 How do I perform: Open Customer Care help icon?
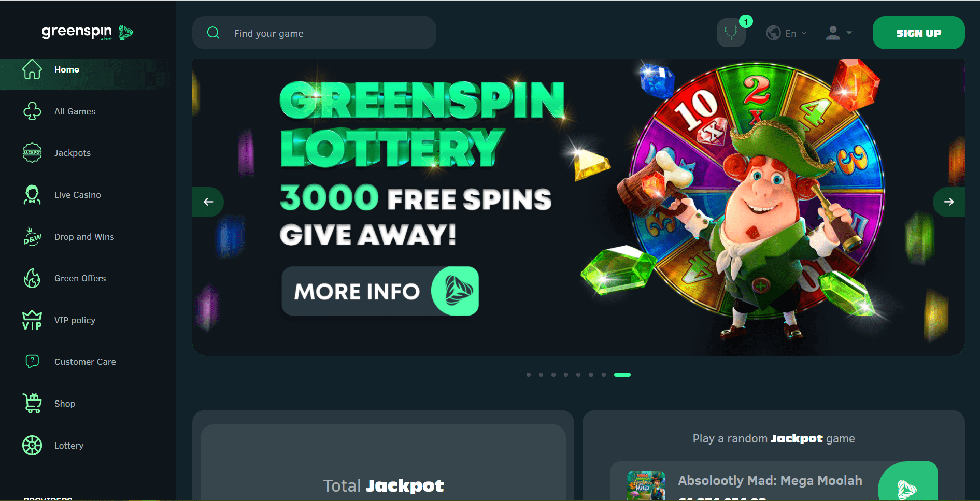pos(32,361)
